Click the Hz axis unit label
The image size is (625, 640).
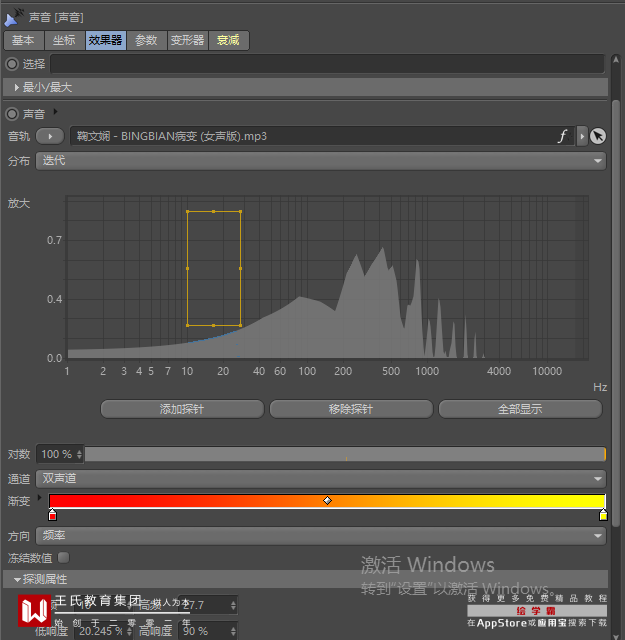(x=600, y=387)
